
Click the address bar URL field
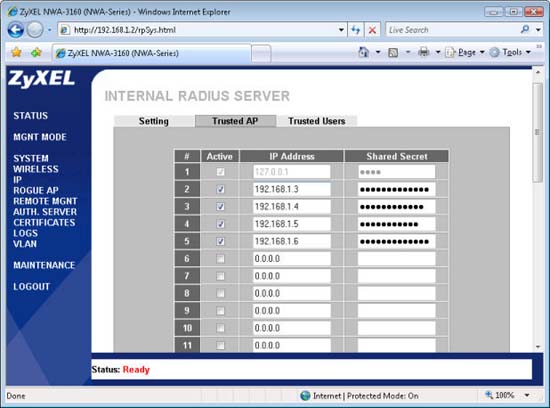coord(203,30)
